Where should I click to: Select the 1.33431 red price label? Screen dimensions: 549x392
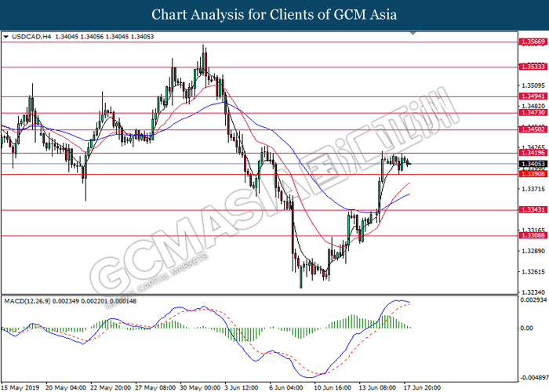tap(533, 209)
